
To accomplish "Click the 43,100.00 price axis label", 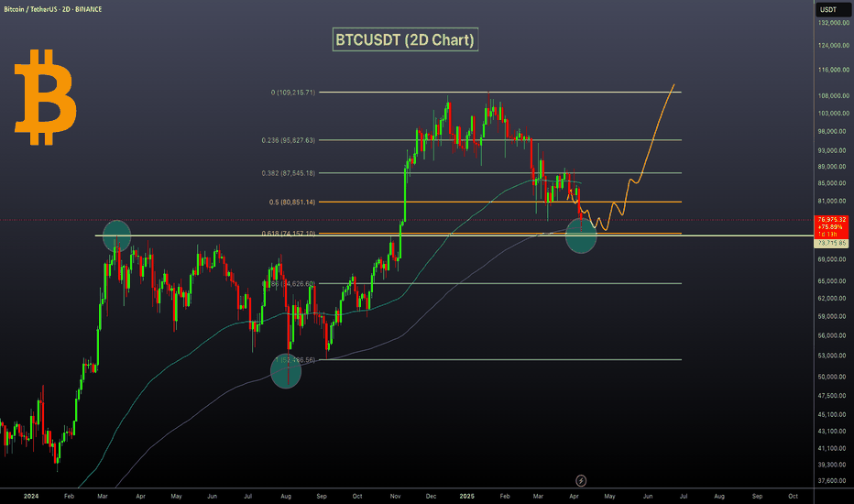I will point(833,431).
